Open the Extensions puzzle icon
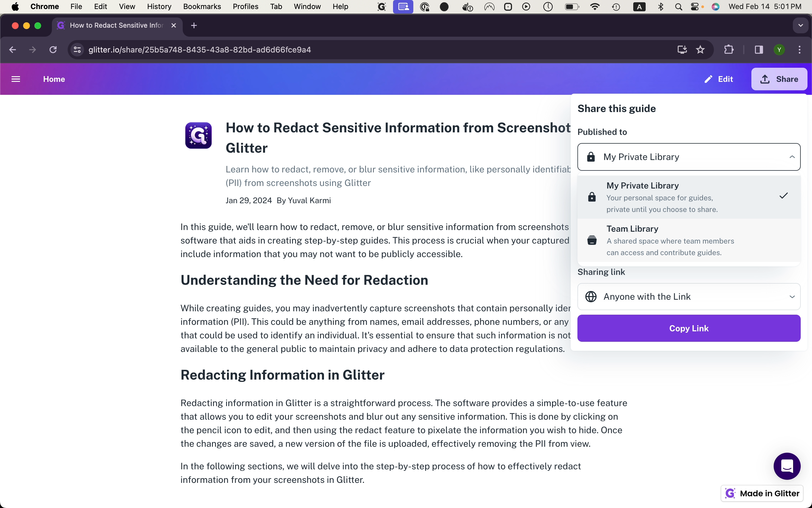 pyautogui.click(x=729, y=50)
